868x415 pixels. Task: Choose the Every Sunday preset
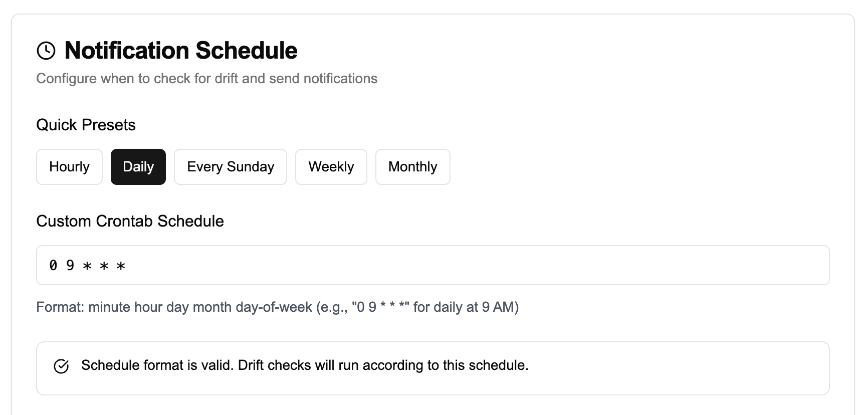[230, 166]
